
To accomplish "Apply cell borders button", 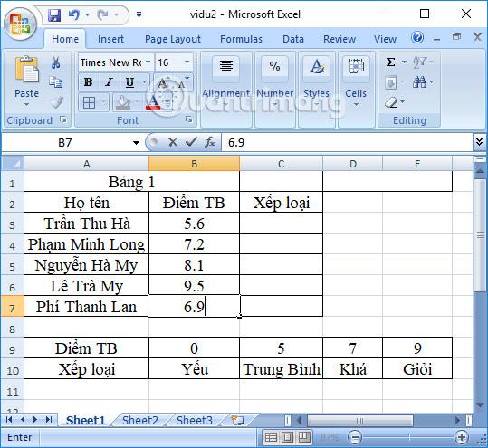I will 89,102.
